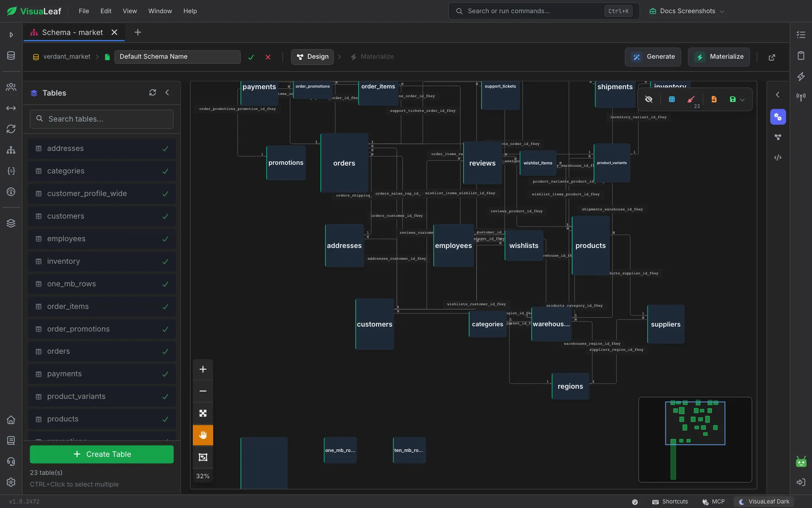
Task: Open the pop-out external window icon
Action: [x=772, y=57]
